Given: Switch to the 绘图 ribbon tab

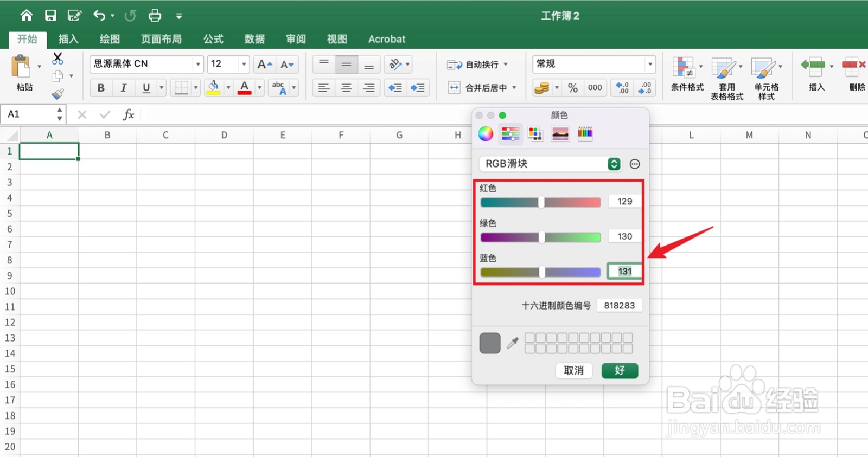Looking at the screenshot, I should click(x=110, y=39).
